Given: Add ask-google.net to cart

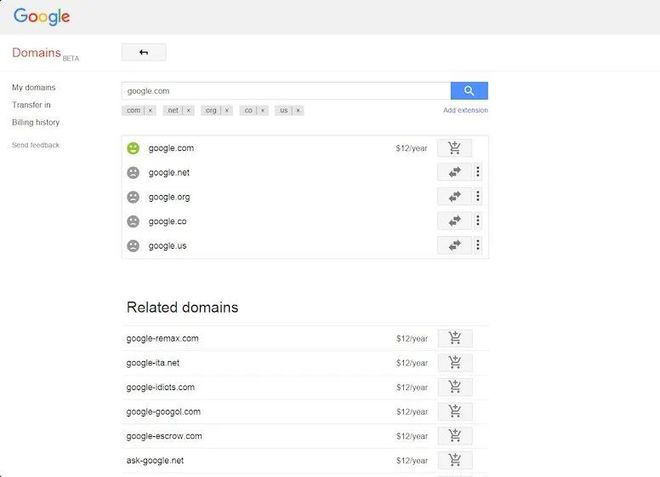Looking at the screenshot, I should pos(455,460).
